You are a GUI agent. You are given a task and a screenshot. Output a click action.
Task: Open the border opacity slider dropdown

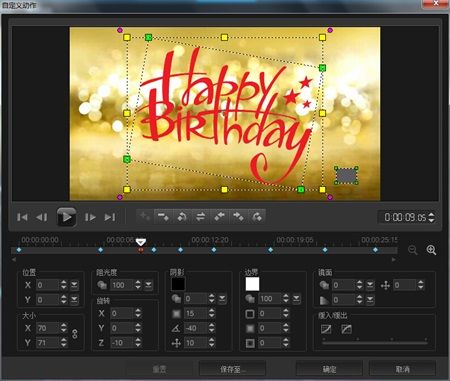point(296,299)
